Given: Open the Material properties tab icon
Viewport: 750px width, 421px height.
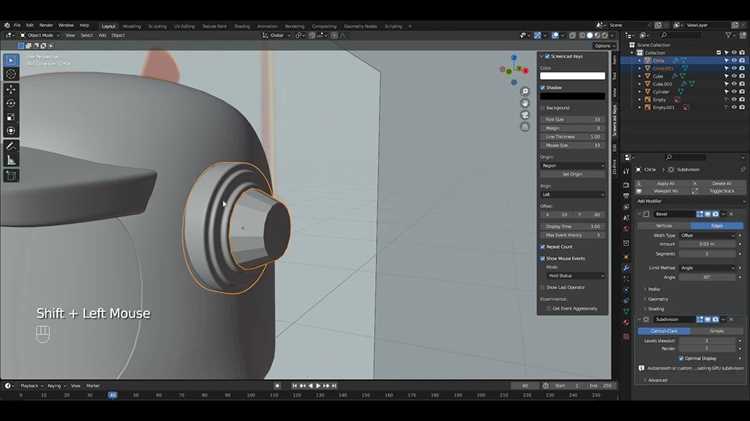Looking at the screenshot, I should (x=626, y=322).
